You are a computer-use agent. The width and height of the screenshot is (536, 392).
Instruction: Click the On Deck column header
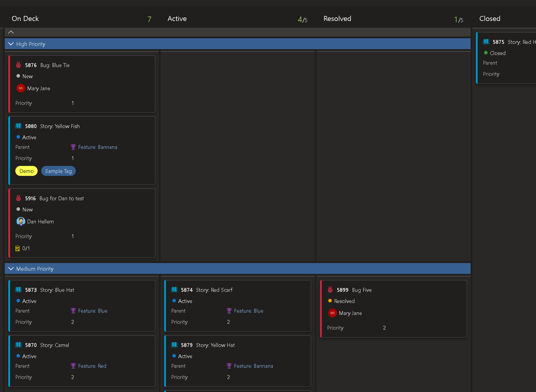[x=25, y=18]
